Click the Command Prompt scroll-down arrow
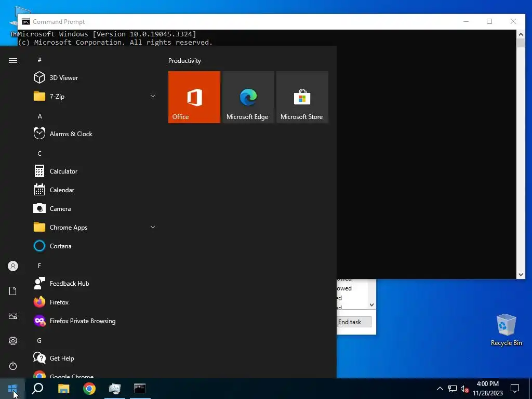 pyautogui.click(x=521, y=275)
